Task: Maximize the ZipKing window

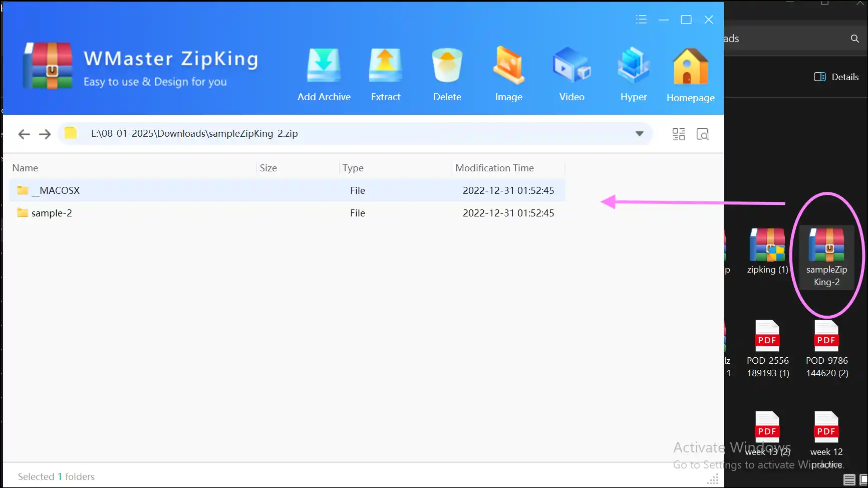Action: 686,20
